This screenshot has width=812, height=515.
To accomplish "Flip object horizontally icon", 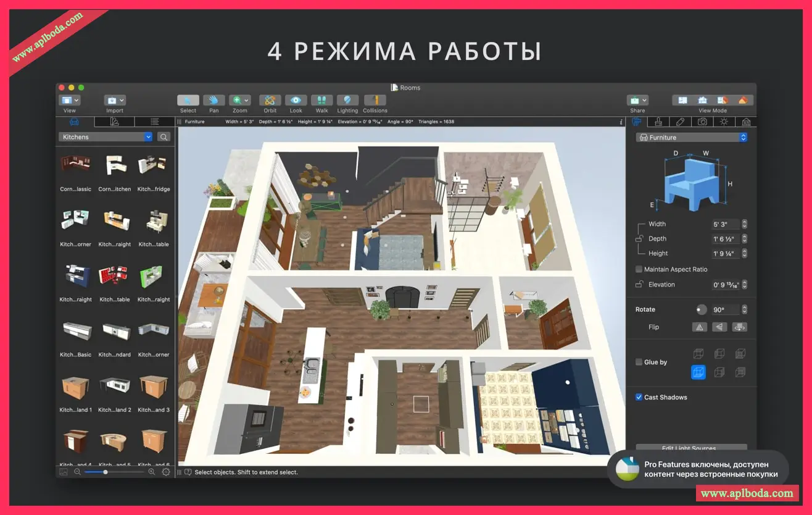I will click(700, 327).
